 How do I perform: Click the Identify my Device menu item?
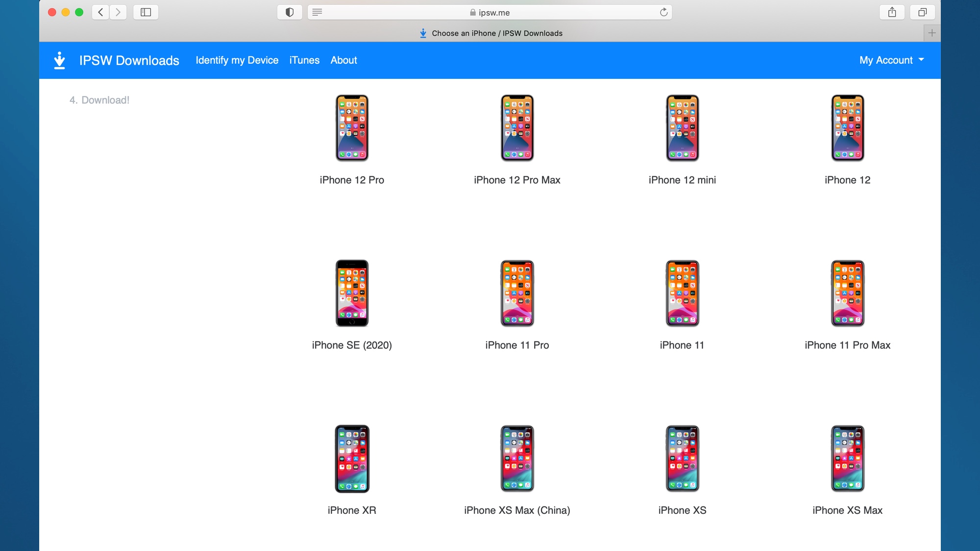tap(237, 60)
